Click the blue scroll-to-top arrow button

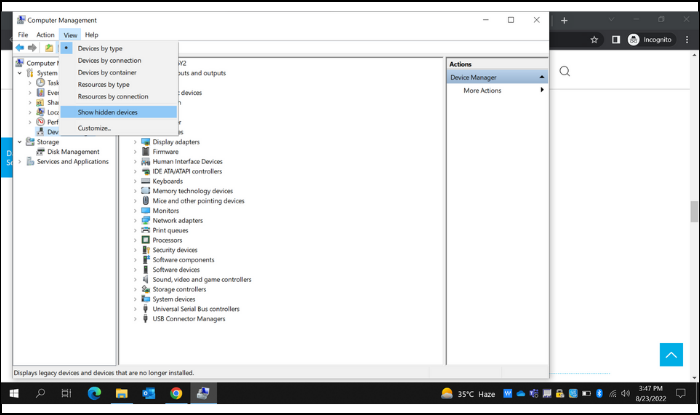point(671,354)
